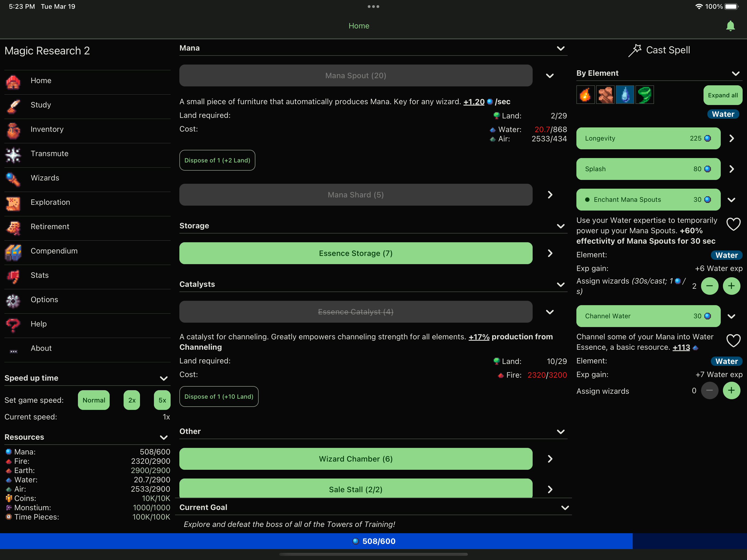Click the Help question mark icon
Viewport: 747px width, 560px height.
coord(13,325)
